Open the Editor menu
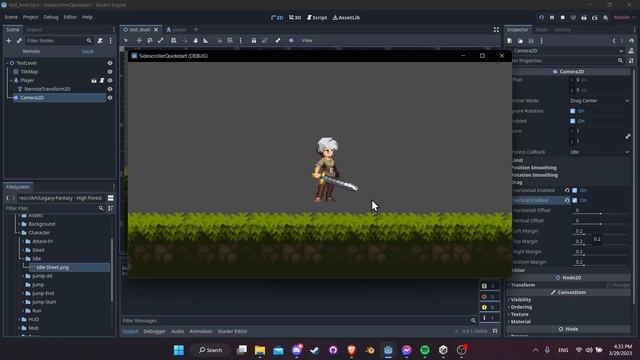The height and width of the screenshot is (360, 640). [x=70, y=17]
